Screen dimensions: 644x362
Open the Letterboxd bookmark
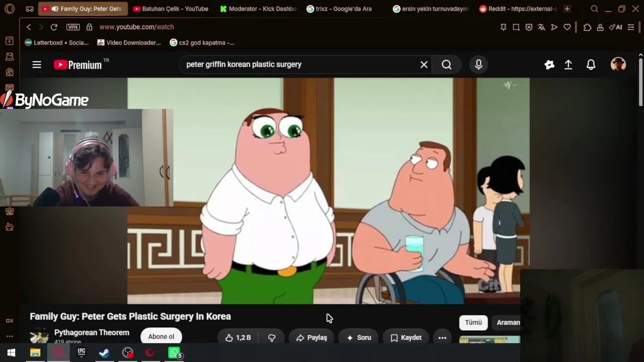point(56,43)
